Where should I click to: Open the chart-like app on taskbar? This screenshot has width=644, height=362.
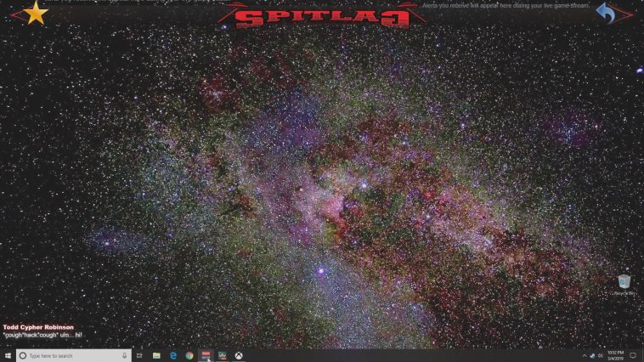pos(223,355)
